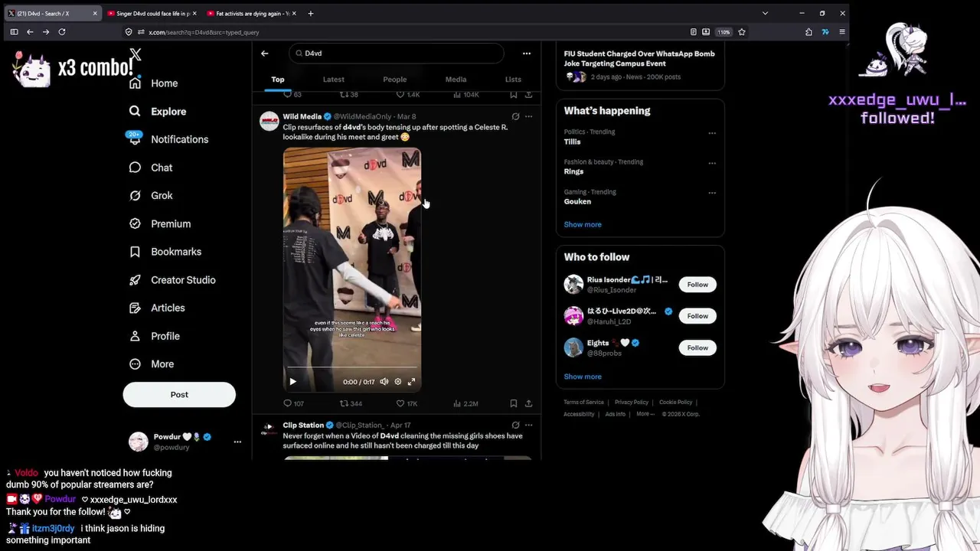Click Show more under What's happening
The height and width of the screenshot is (551, 980).
coord(583,225)
